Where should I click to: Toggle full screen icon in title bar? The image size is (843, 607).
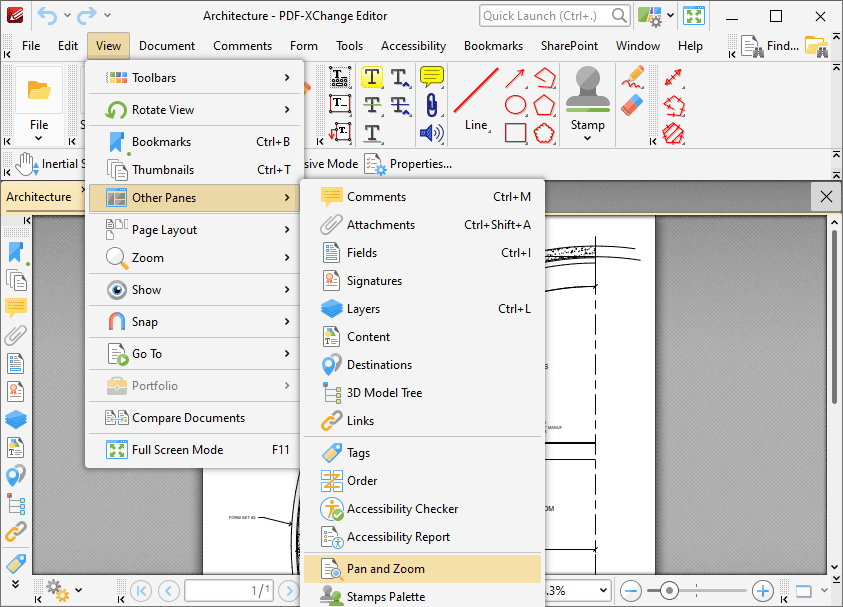[x=694, y=16]
